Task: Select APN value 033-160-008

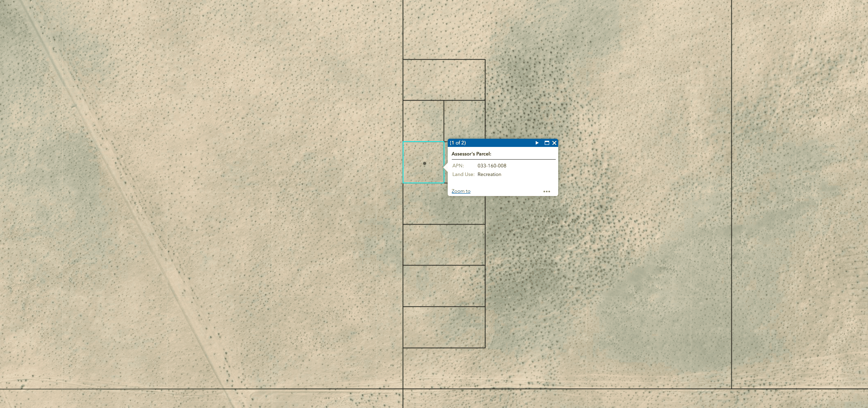Action: pyautogui.click(x=492, y=166)
